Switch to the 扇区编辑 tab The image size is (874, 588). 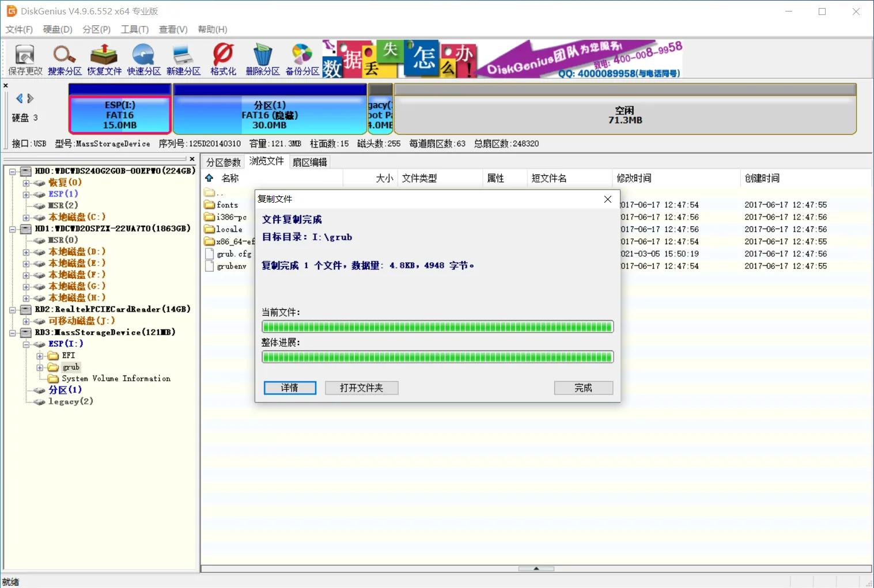tap(310, 161)
